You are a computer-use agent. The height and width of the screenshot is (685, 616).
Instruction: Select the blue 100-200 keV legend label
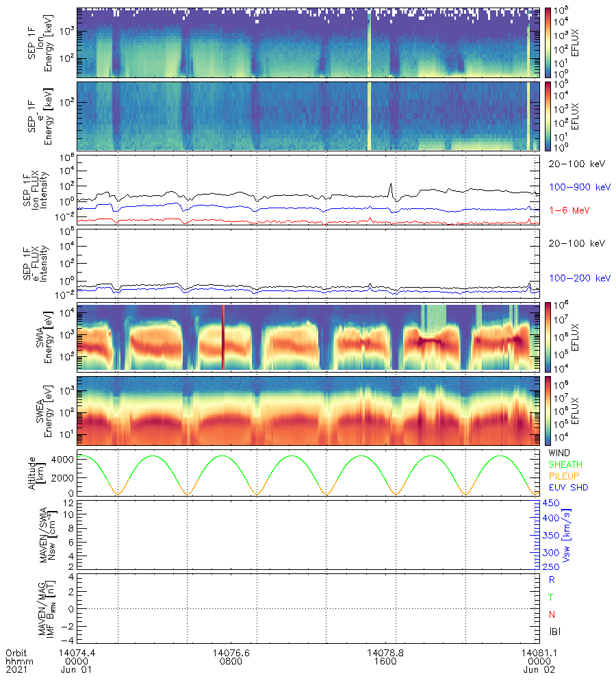579,278
